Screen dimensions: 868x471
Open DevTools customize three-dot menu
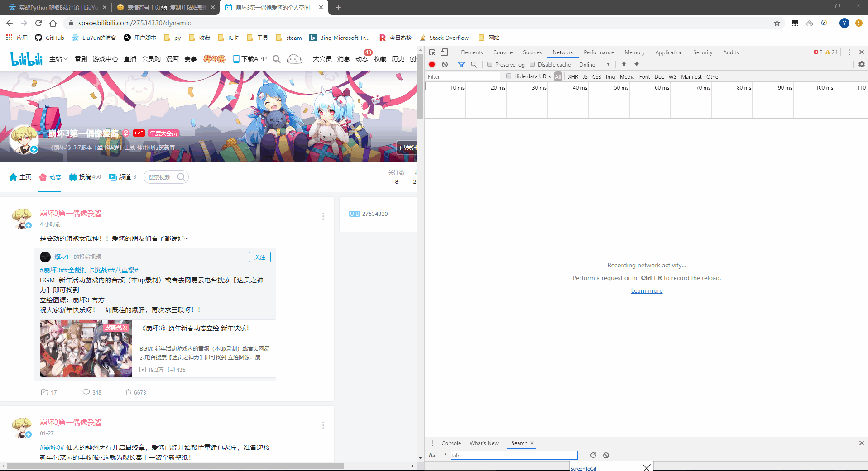pos(849,52)
